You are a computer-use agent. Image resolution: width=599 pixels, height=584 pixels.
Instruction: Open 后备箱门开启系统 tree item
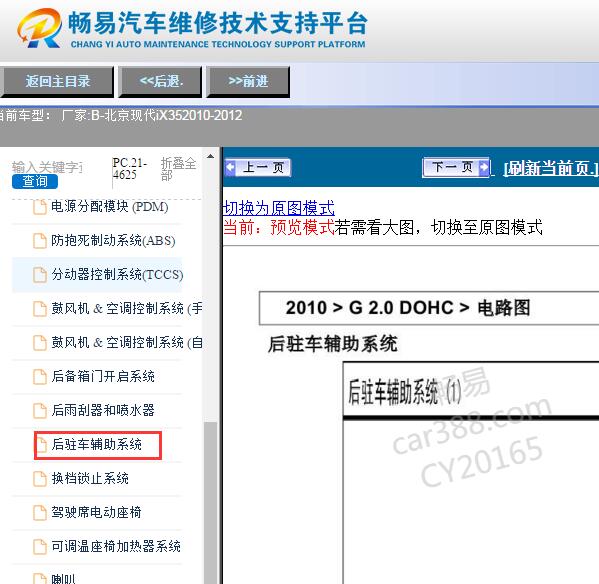pos(103,376)
